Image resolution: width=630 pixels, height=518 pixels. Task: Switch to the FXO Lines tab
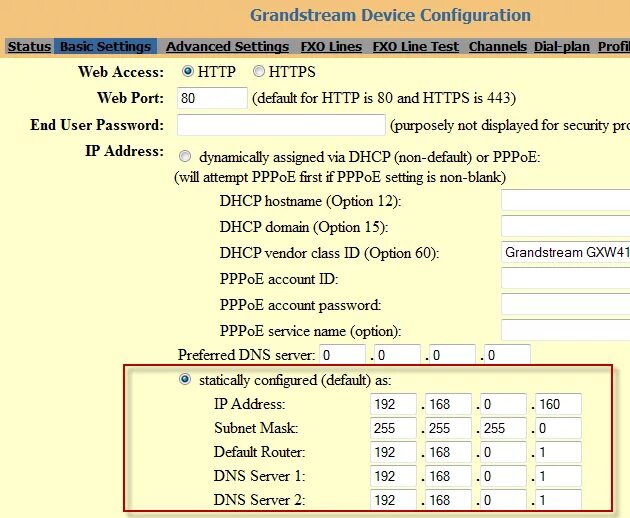[331, 47]
